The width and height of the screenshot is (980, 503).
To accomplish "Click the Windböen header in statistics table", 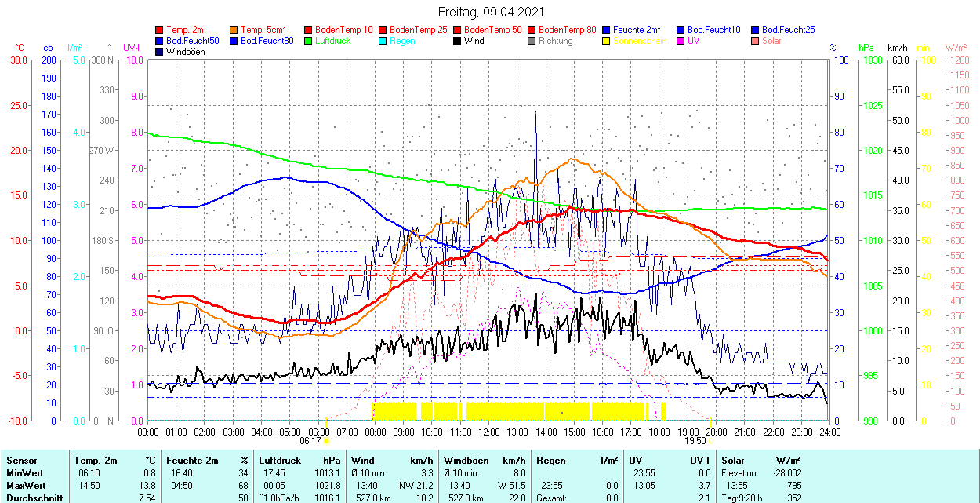I will pos(466,461).
